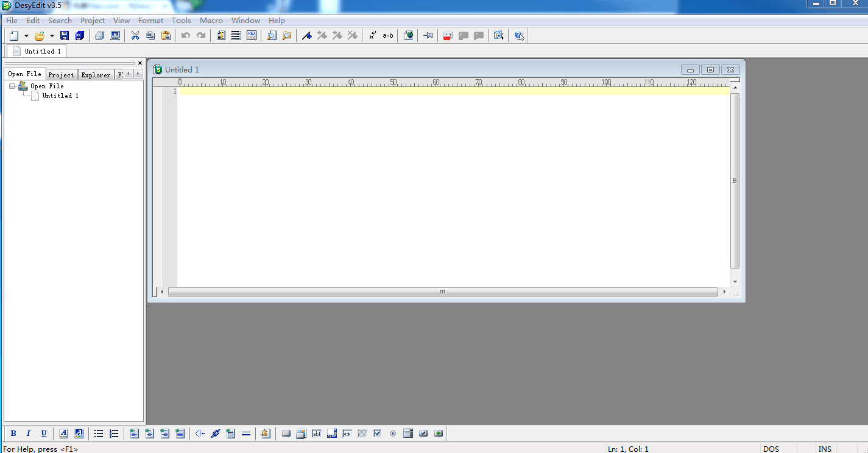Image resolution: width=868 pixels, height=453 pixels.
Task: Click the Copy icon in toolbar
Action: point(150,36)
